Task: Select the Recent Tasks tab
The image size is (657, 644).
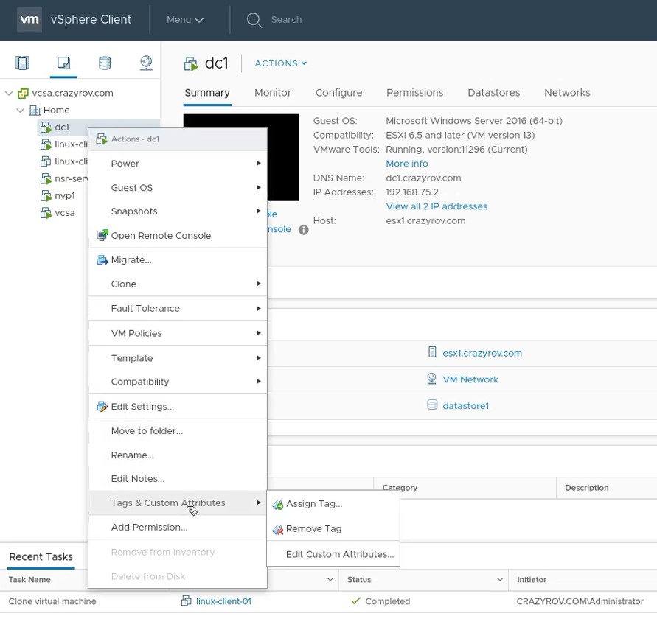Action: click(x=41, y=556)
